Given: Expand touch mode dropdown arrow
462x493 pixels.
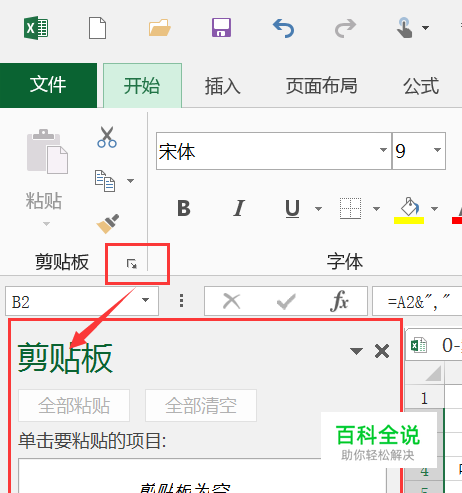Looking at the screenshot, I should pos(425,28).
